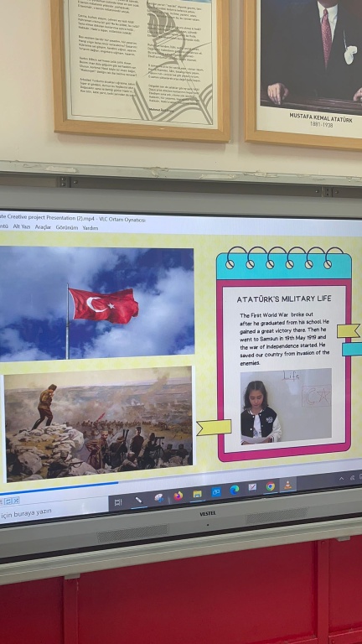Open the Alt Yazı subtitle menu

pyautogui.click(x=21, y=226)
